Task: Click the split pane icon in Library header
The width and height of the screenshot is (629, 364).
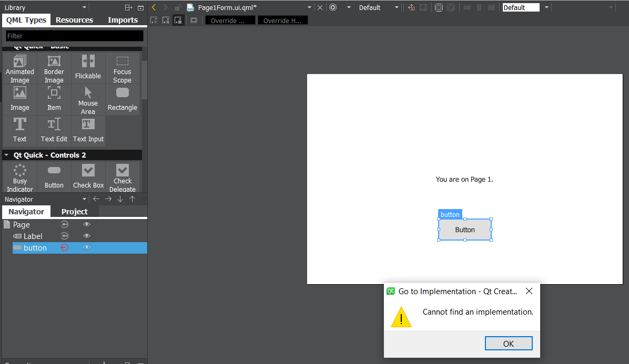Action: (x=128, y=7)
